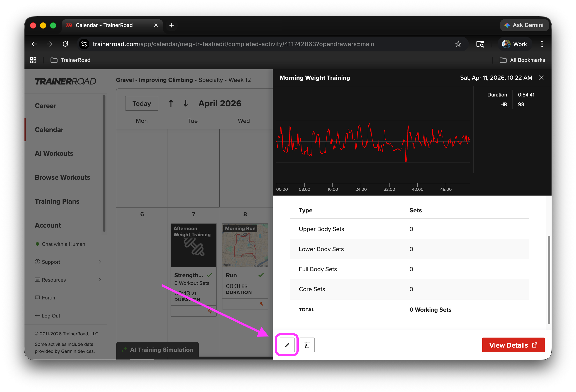Image resolution: width=576 pixels, height=392 pixels.
Task: Click green checkmark on Strength card
Action: click(209, 275)
